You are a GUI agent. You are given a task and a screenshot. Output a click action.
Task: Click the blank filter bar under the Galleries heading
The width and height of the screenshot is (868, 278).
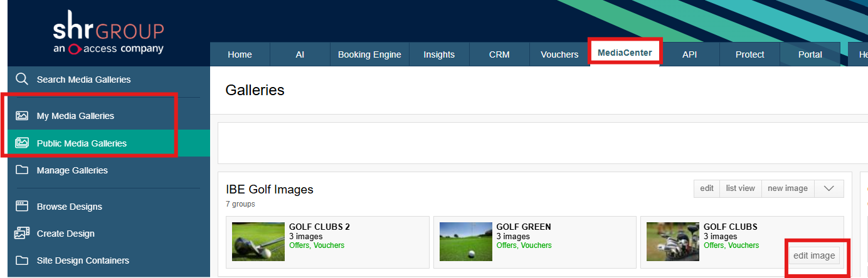[x=542, y=143]
